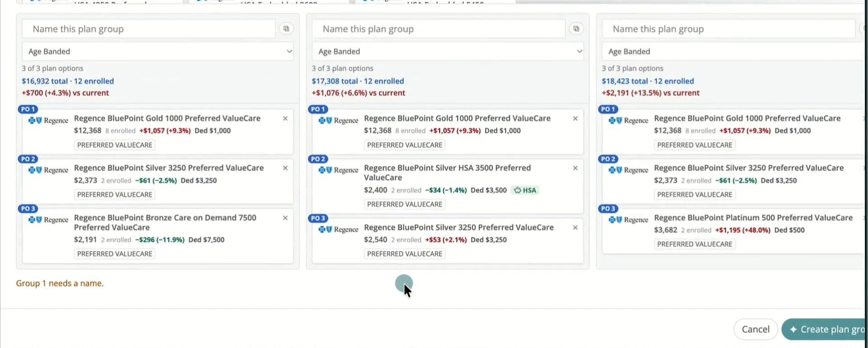
Task: Click Regence logo on Silver HSA 3500 plan
Action: 339,170
